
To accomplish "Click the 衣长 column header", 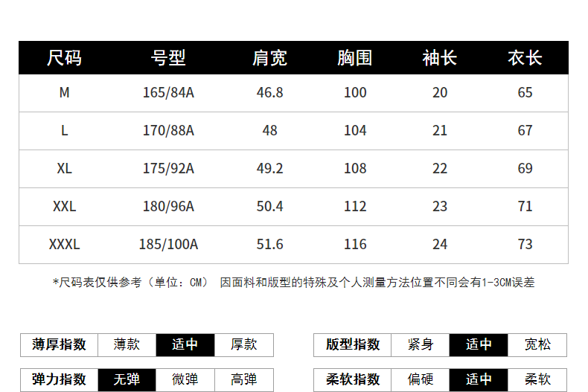I will point(525,58).
